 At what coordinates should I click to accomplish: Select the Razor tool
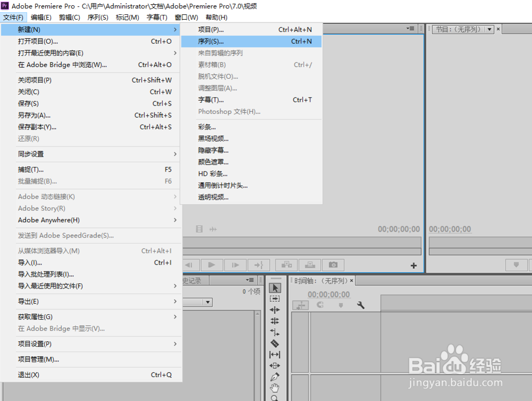[275, 343]
